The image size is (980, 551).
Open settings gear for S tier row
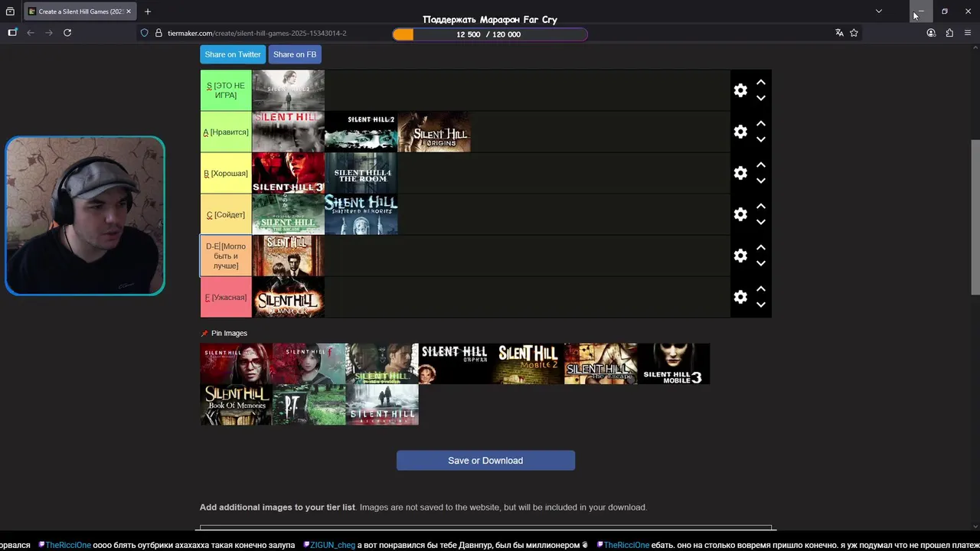740,90
